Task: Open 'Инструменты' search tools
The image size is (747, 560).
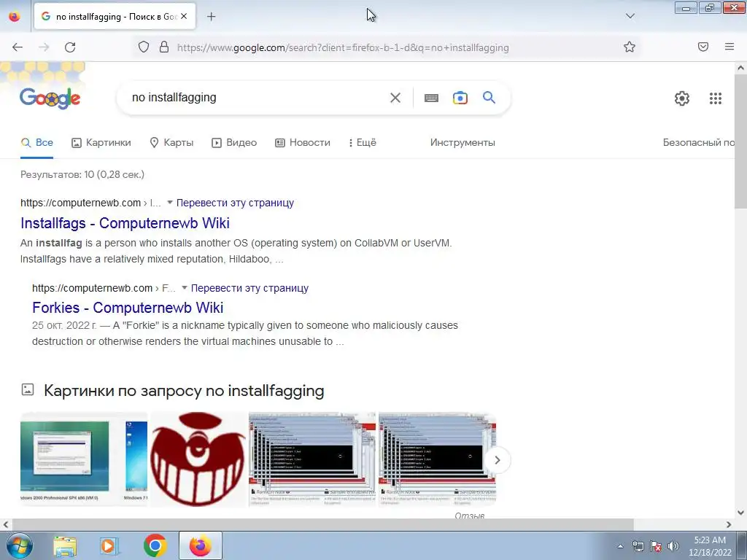Action: [x=462, y=142]
